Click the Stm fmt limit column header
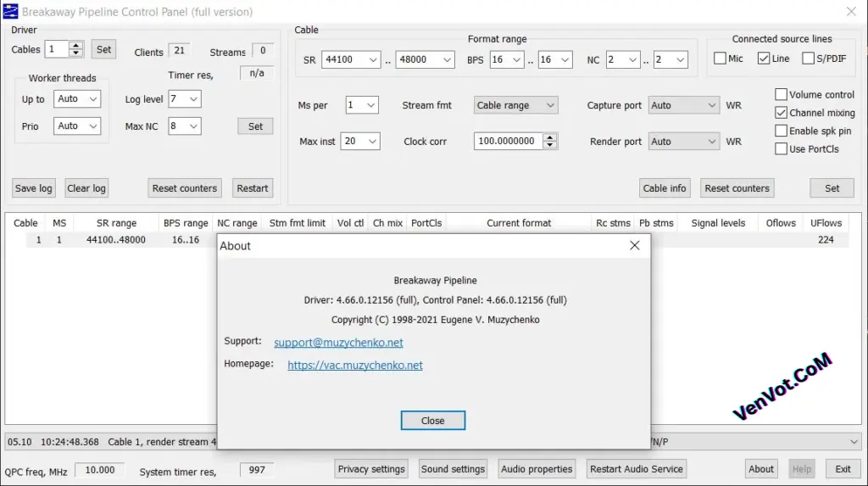Viewport: 868px width, 486px height. tap(298, 223)
